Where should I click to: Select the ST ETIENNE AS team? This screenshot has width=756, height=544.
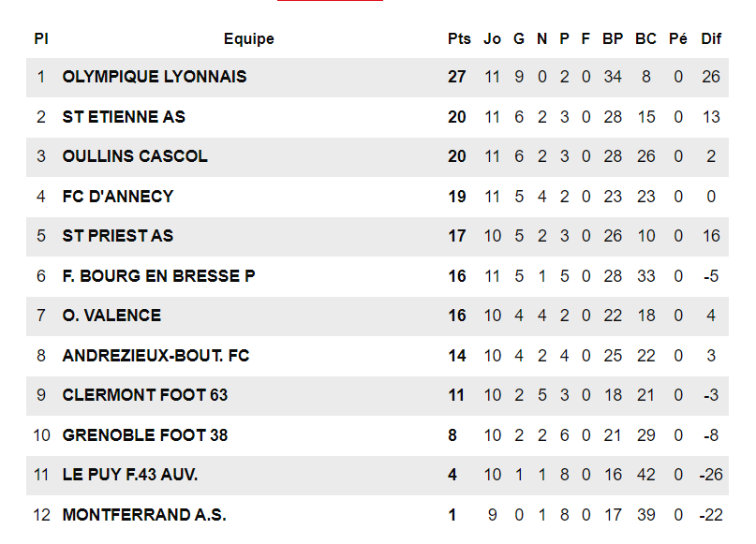[124, 117]
